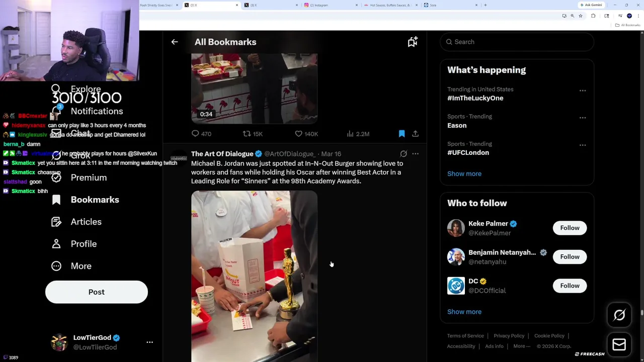Expand the footer More menu
The image size is (644, 362).
(x=522, y=346)
